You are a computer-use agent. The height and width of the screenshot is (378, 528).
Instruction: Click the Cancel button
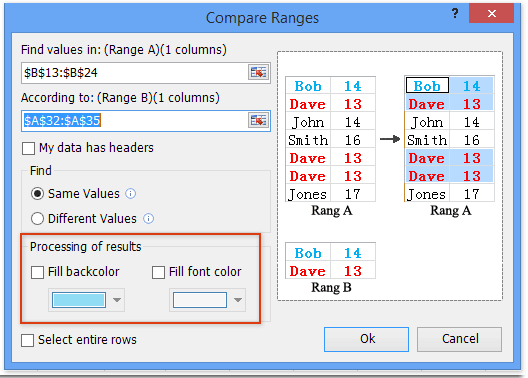pyautogui.click(x=460, y=339)
